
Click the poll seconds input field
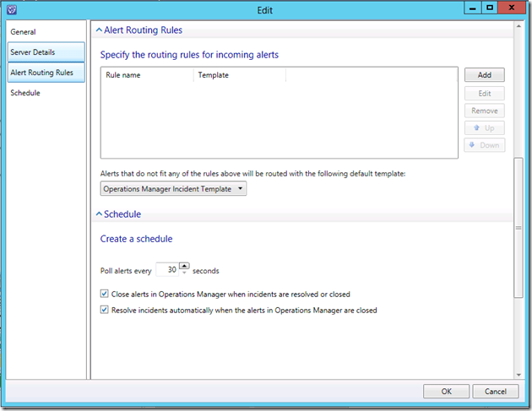click(x=168, y=271)
